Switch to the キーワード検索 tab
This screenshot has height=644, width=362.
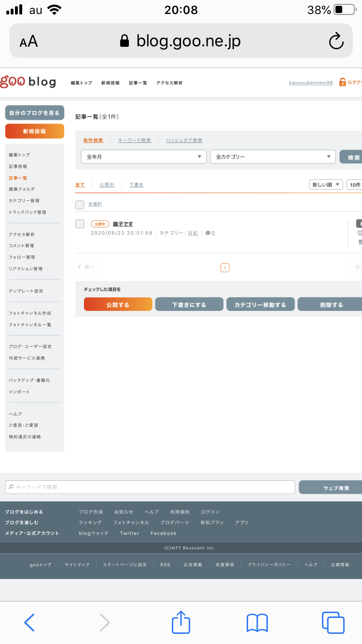[134, 140]
